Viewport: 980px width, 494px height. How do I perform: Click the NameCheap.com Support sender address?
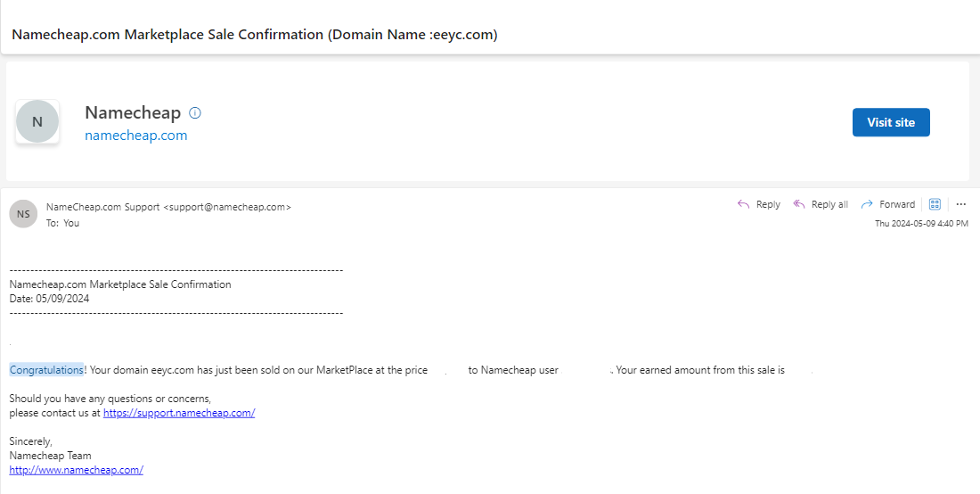coord(168,207)
